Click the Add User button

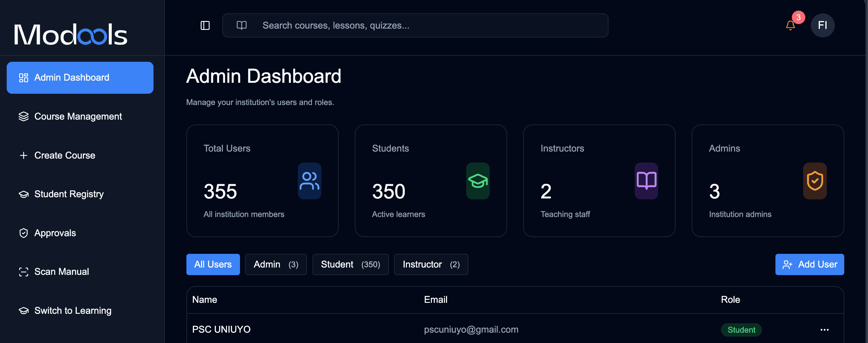click(809, 264)
